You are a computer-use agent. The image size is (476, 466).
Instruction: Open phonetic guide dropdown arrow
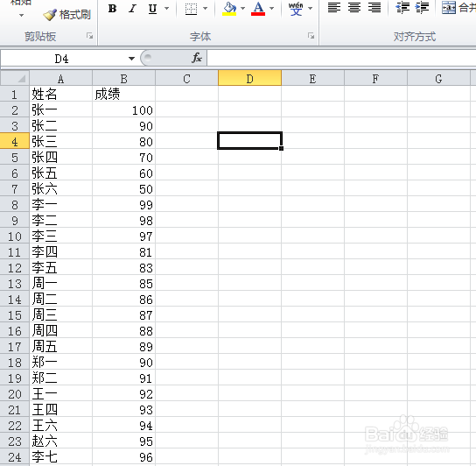[311, 9]
